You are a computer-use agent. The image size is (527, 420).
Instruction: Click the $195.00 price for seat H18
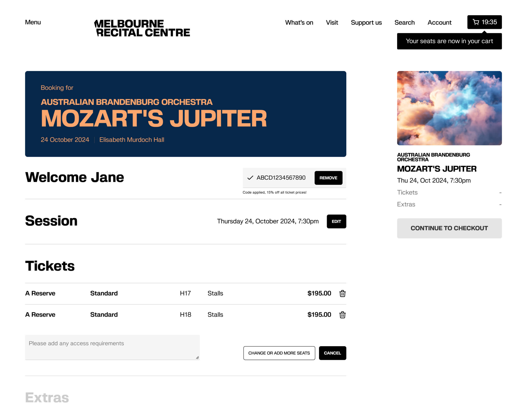(x=319, y=315)
